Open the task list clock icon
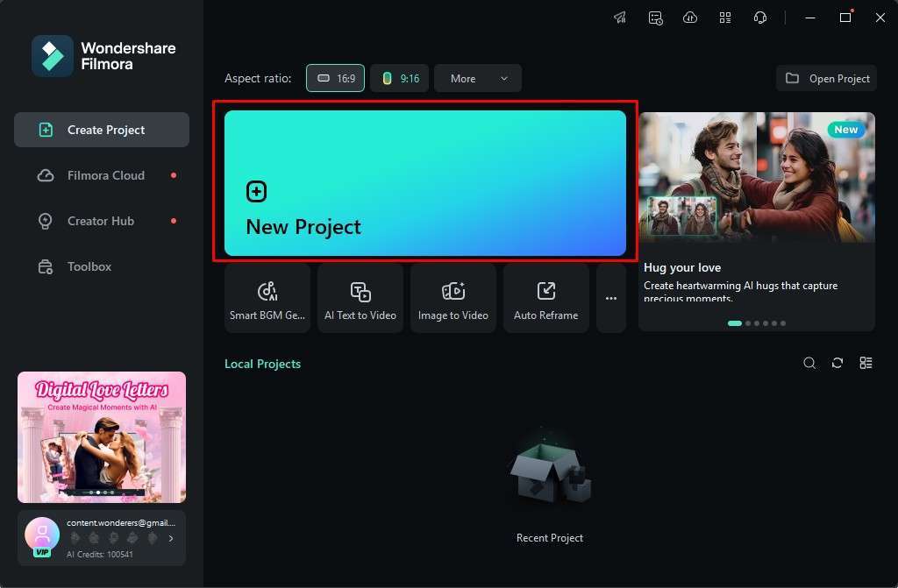 656,18
